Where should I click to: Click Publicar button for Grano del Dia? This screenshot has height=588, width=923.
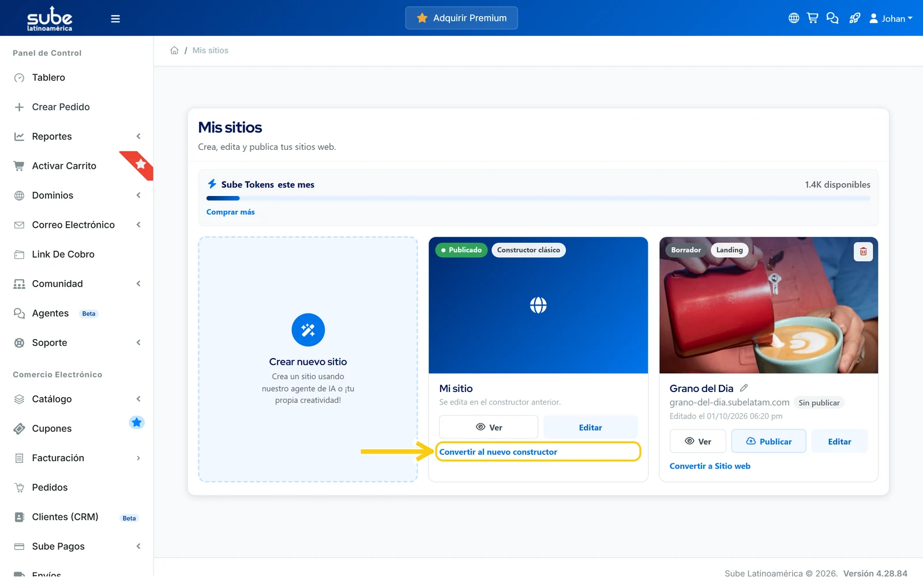tap(768, 441)
